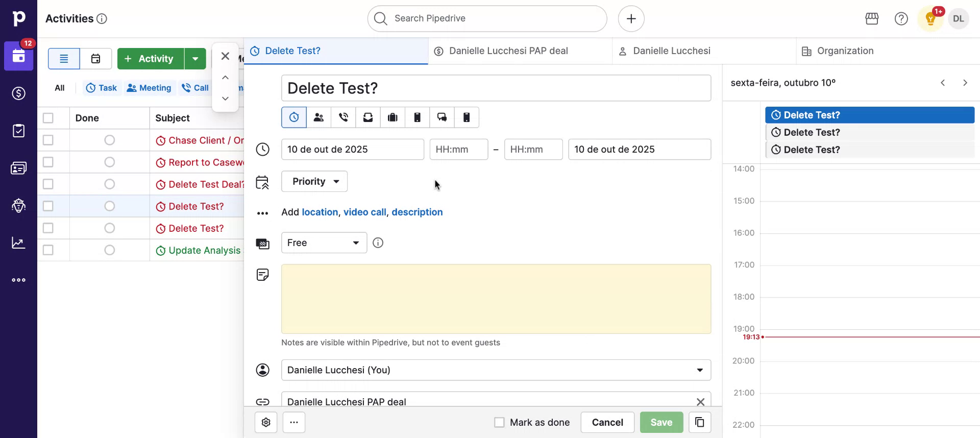Select Email inbox activity type icon
The width and height of the screenshot is (980, 438).
368,117
